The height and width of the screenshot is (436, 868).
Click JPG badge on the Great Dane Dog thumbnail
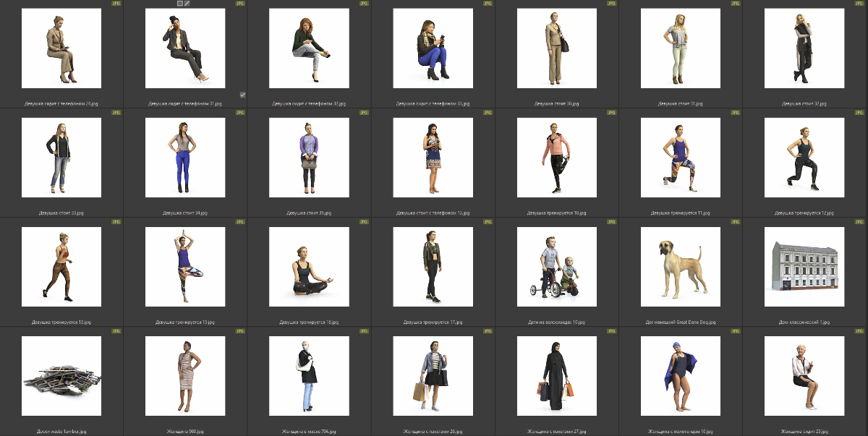pos(736,222)
